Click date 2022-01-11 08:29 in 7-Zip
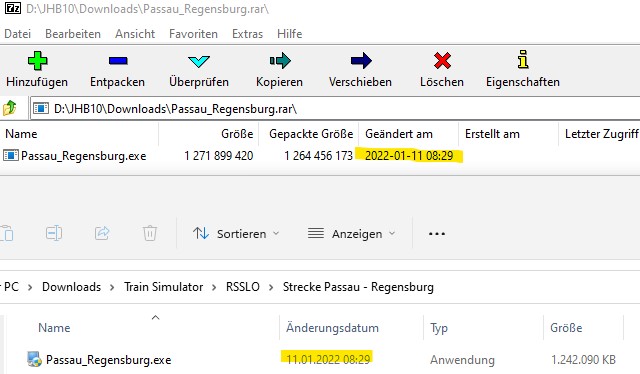Screen dimensions: 640x374 point(409,156)
